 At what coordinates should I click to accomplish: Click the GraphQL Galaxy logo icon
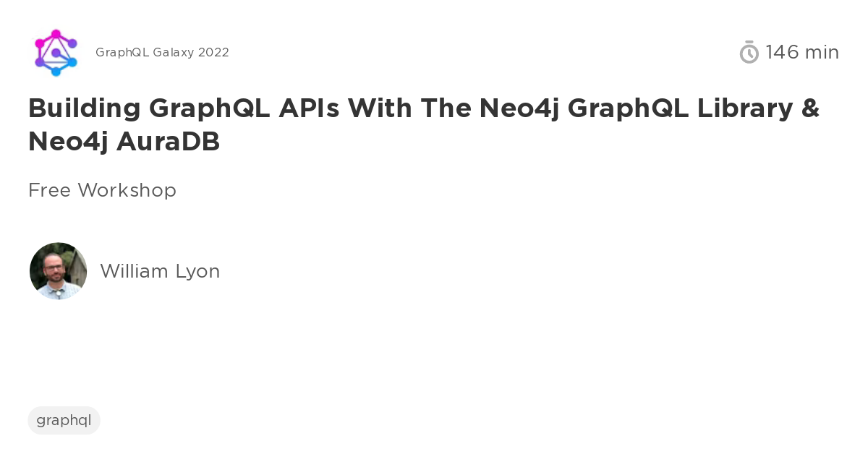point(56,53)
